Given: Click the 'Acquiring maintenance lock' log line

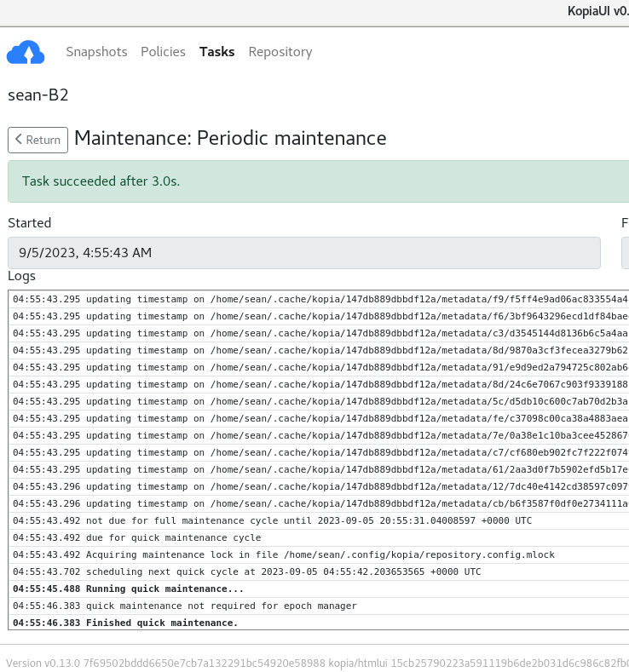Looking at the screenshot, I should tap(318, 555).
